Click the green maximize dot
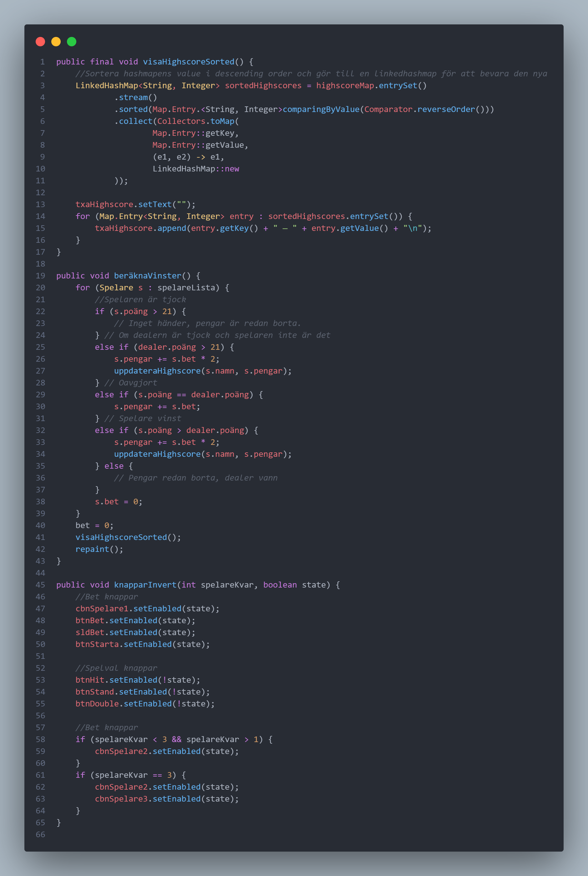This screenshot has width=588, height=876. tap(72, 42)
